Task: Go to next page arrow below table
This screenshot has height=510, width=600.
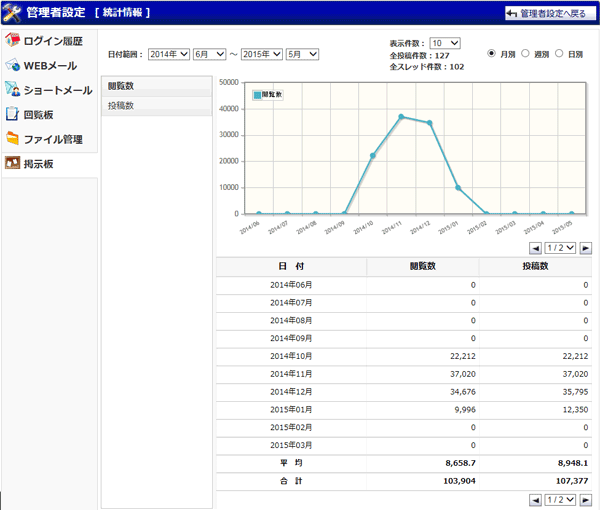Action: point(586,499)
